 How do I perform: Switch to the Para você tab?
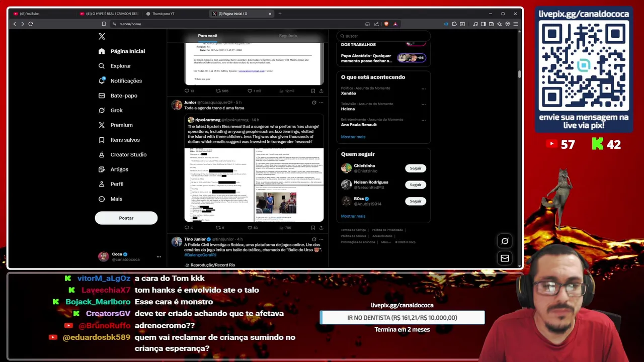pyautogui.click(x=207, y=36)
